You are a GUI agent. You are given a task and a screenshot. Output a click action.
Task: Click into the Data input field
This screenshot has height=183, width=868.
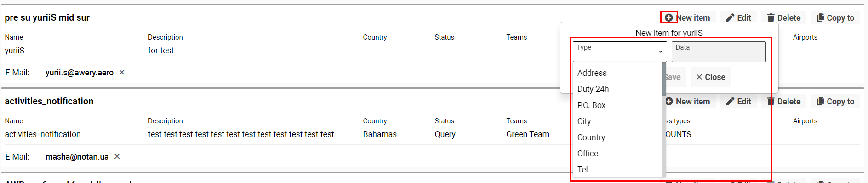(719, 51)
